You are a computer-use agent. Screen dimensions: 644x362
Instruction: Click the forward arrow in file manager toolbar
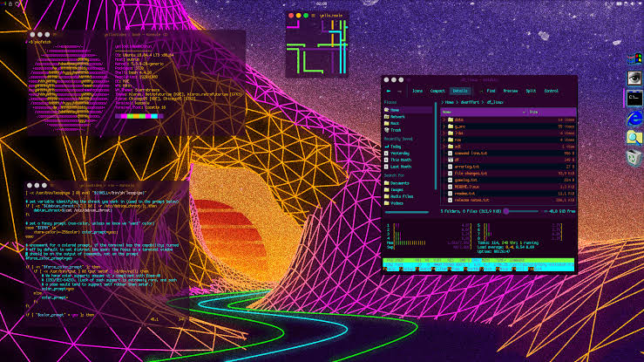point(399,91)
